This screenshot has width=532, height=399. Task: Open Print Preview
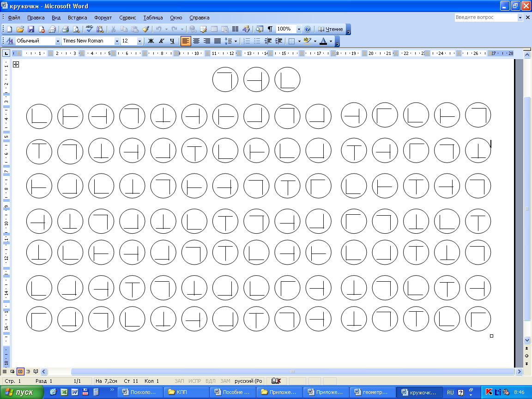tap(76, 29)
